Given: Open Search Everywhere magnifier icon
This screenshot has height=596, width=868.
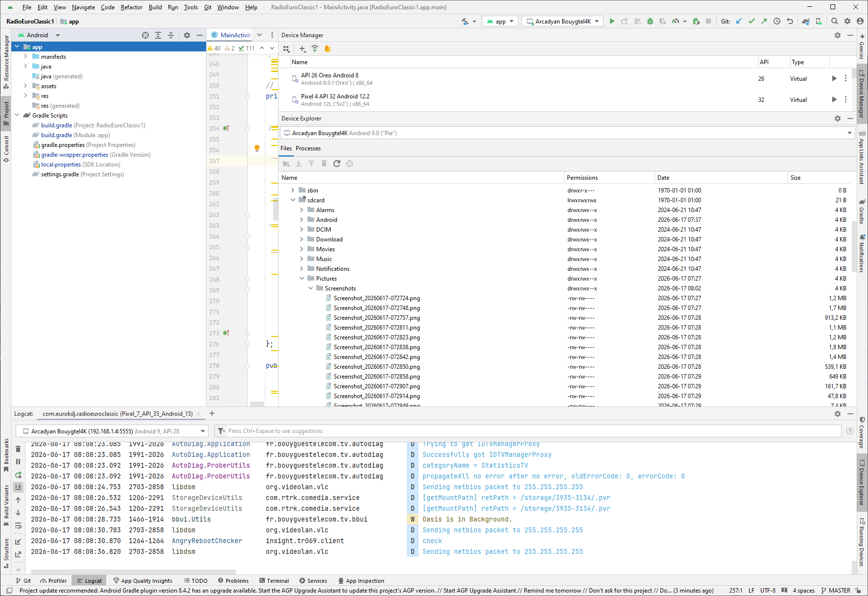Looking at the screenshot, I should (835, 22).
